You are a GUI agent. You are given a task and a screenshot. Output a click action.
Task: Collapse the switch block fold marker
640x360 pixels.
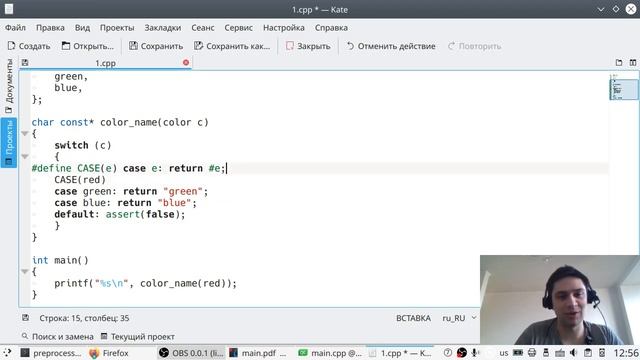point(24,156)
